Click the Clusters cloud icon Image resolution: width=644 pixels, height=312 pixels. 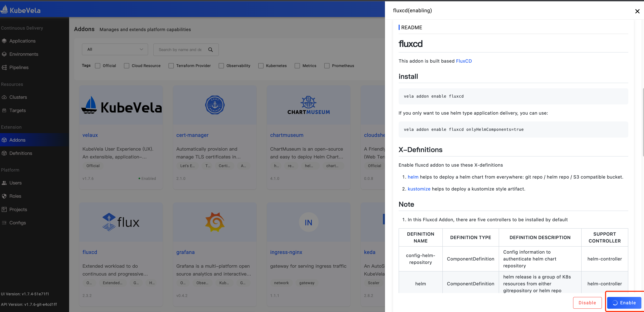coord(4,97)
